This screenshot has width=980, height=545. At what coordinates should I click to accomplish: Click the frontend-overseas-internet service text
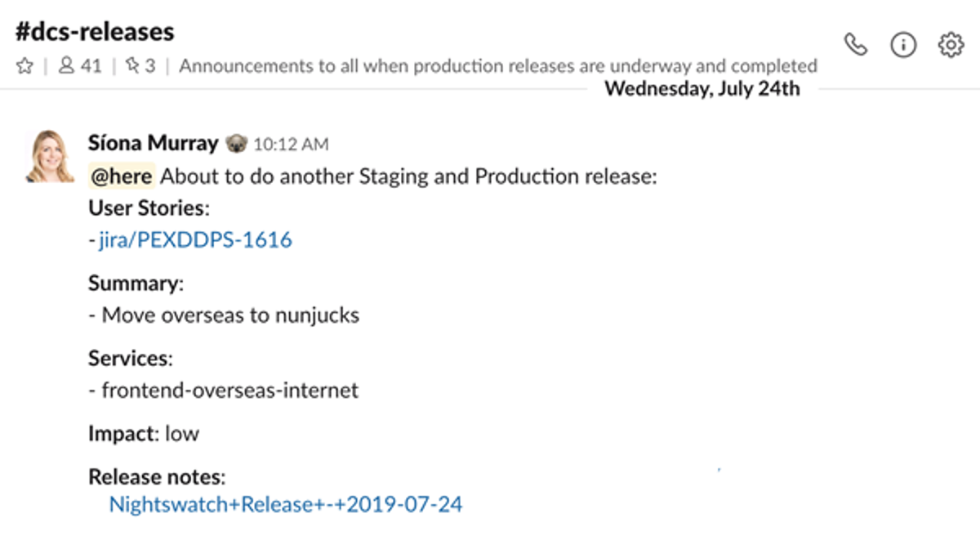[229, 391]
